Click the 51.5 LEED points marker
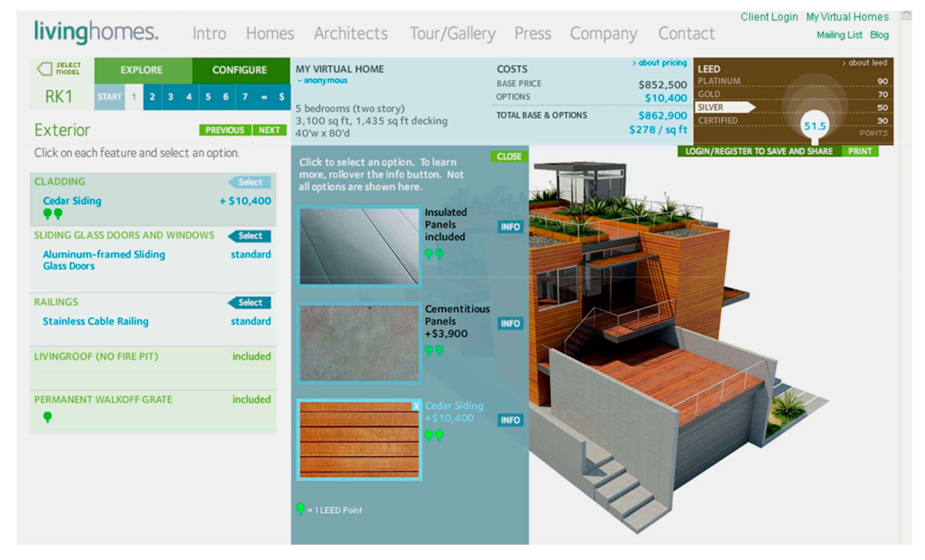 (814, 126)
